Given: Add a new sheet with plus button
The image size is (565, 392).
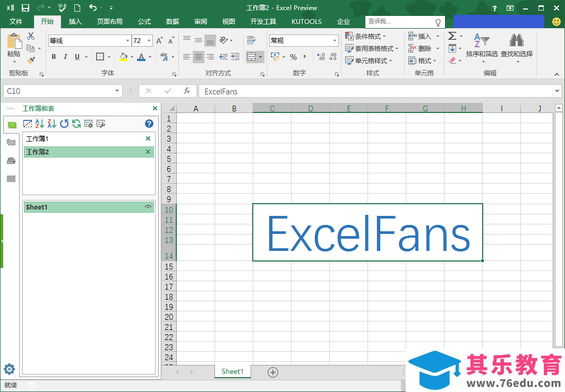Looking at the screenshot, I should [x=273, y=372].
